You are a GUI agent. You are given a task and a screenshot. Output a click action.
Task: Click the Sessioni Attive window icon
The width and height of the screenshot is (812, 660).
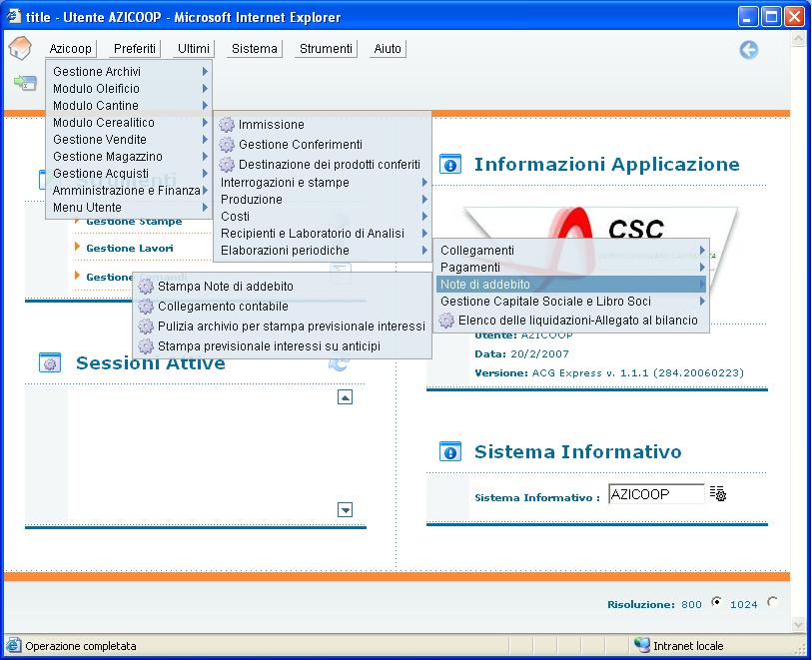pyautogui.click(x=50, y=362)
